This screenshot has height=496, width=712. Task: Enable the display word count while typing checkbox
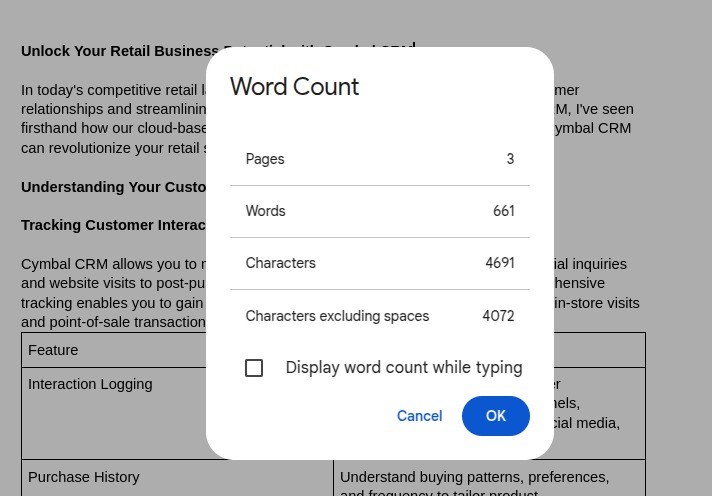pyautogui.click(x=254, y=368)
